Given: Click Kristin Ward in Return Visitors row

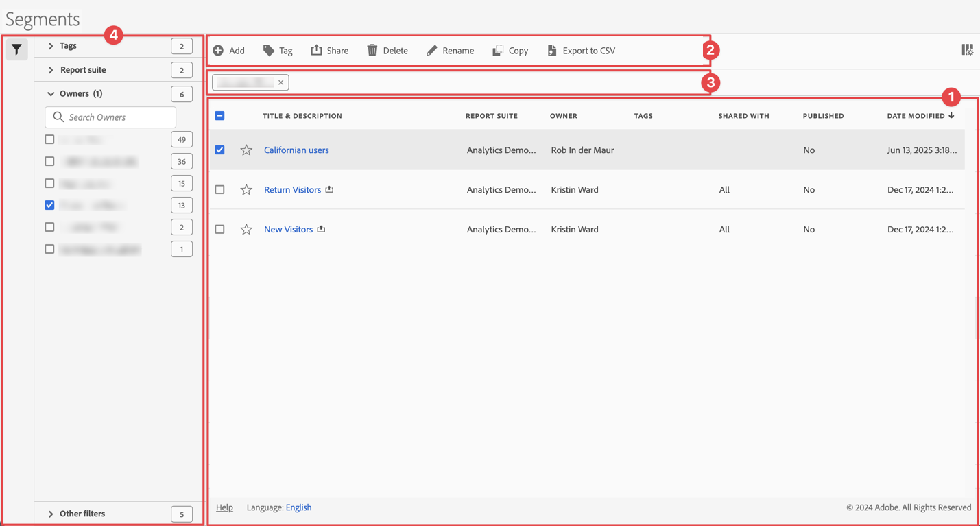Looking at the screenshot, I should 575,190.
